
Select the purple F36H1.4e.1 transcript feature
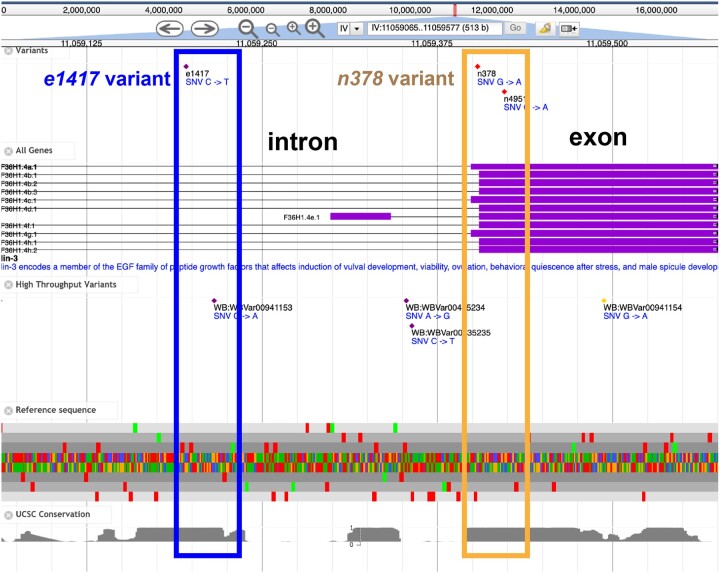pyautogui.click(x=360, y=216)
